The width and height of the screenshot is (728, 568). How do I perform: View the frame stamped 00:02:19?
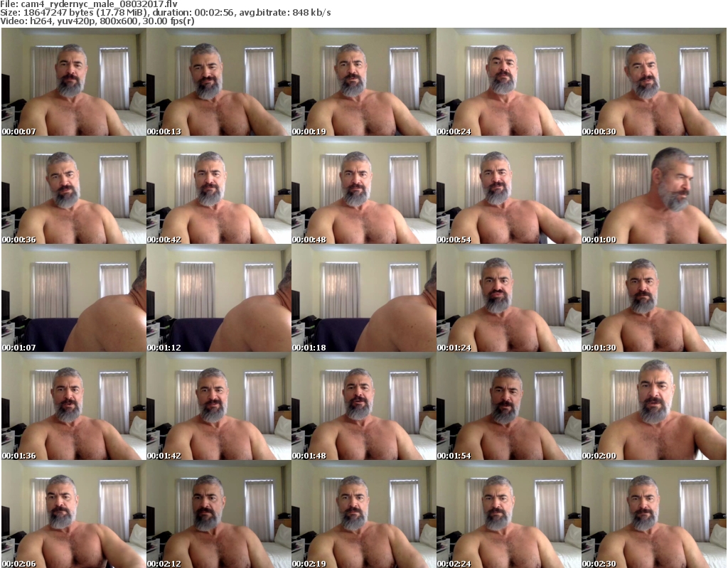(x=363, y=514)
